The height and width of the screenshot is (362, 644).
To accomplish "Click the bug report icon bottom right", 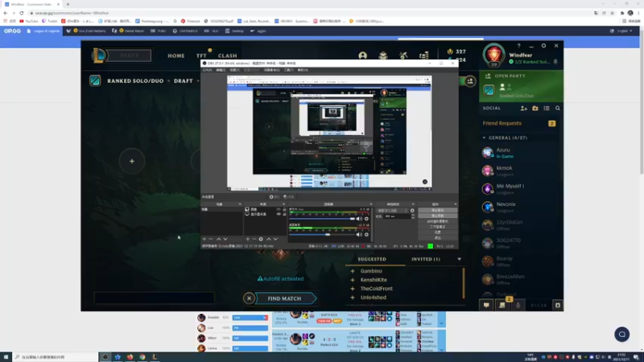I will point(557,305).
